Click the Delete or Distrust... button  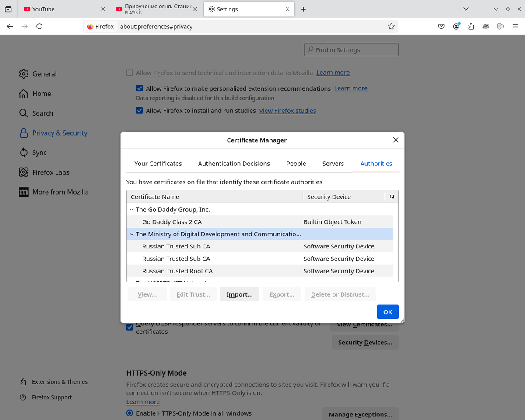pos(340,294)
